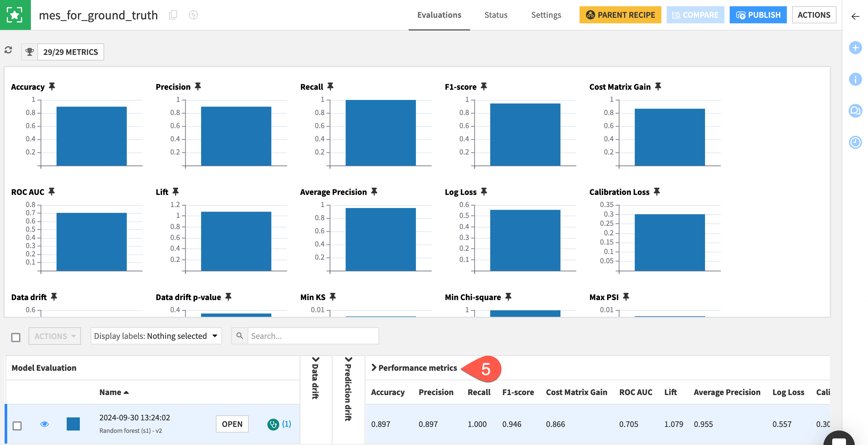Switch to the Status tab

pos(494,15)
